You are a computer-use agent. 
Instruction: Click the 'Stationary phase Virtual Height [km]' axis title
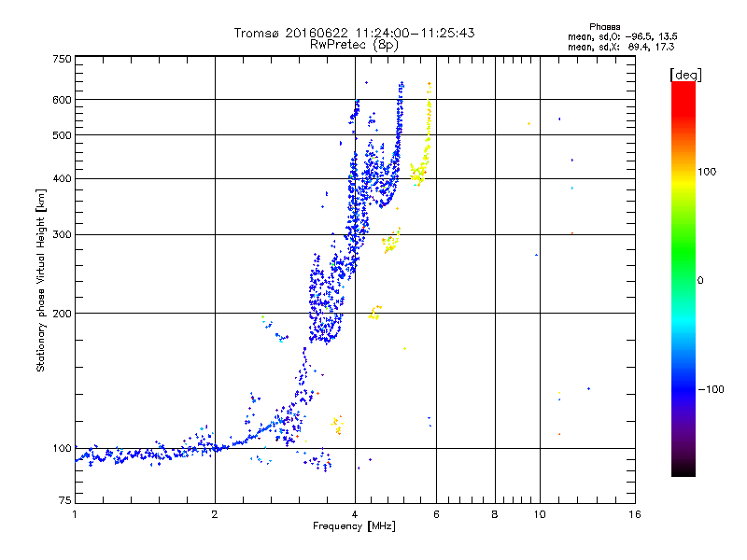tap(41, 280)
